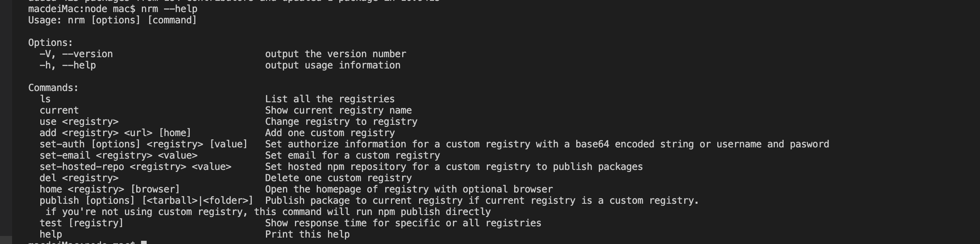Click 'Print this help' description text
The height and width of the screenshot is (244, 980).
pyautogui.click(x=307, y=234)
